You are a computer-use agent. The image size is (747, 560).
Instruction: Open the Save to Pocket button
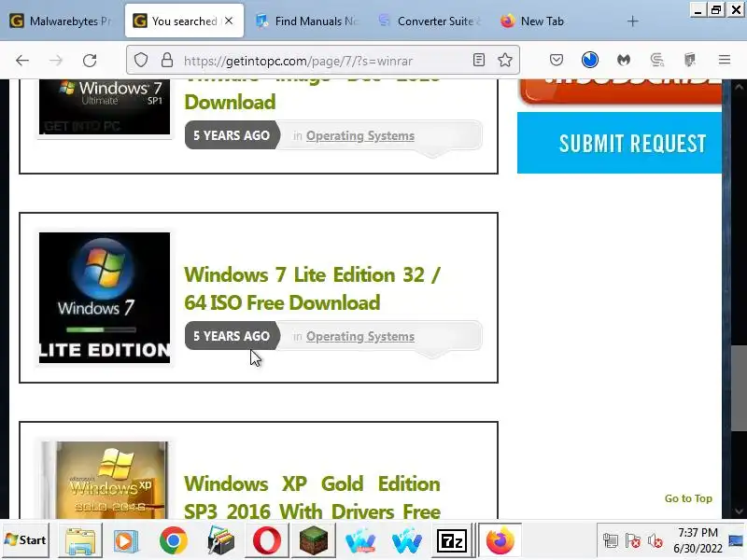tap(557, 60)
